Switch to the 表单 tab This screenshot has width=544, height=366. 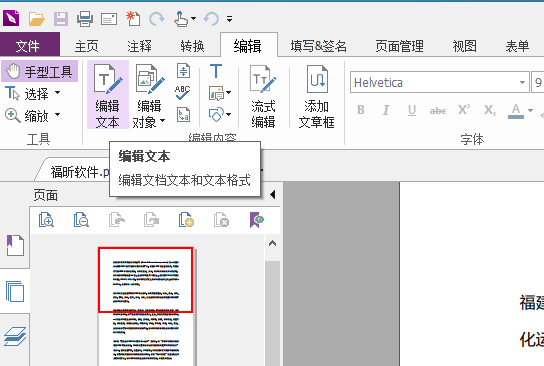(517, 46)
